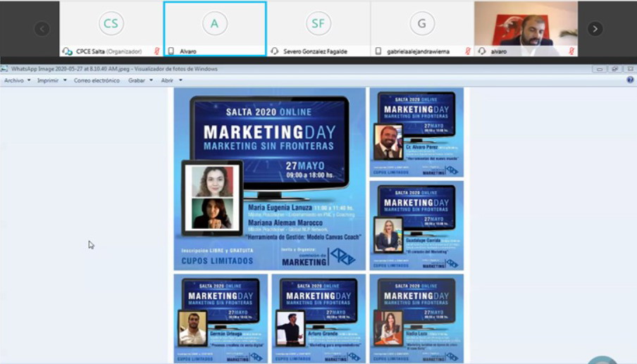Viewport: 637px width, 364px height.
Task: Click headset icon beside CPCE Salta
Action: [x=67, y=51]
